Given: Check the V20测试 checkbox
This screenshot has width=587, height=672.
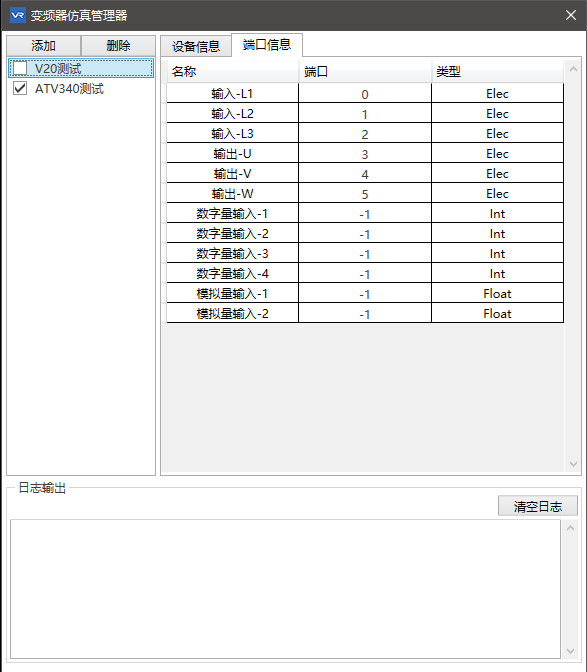Looking at the screenshot, I should [x=20, y=68].
